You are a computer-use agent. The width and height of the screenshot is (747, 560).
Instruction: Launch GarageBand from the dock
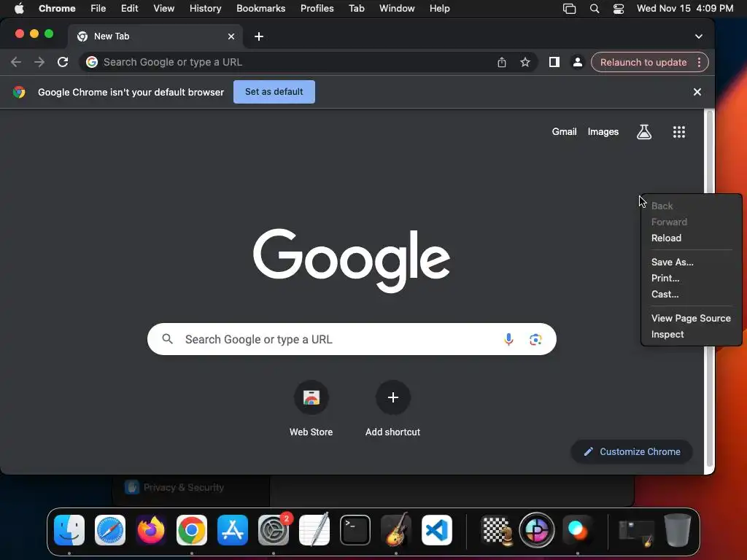(396, 530)
